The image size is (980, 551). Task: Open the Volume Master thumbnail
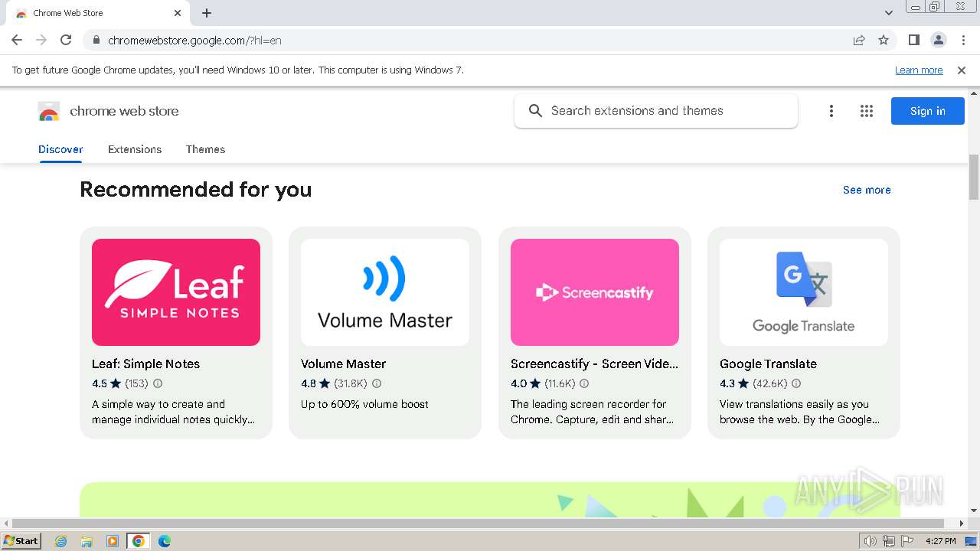click(385, 292)
